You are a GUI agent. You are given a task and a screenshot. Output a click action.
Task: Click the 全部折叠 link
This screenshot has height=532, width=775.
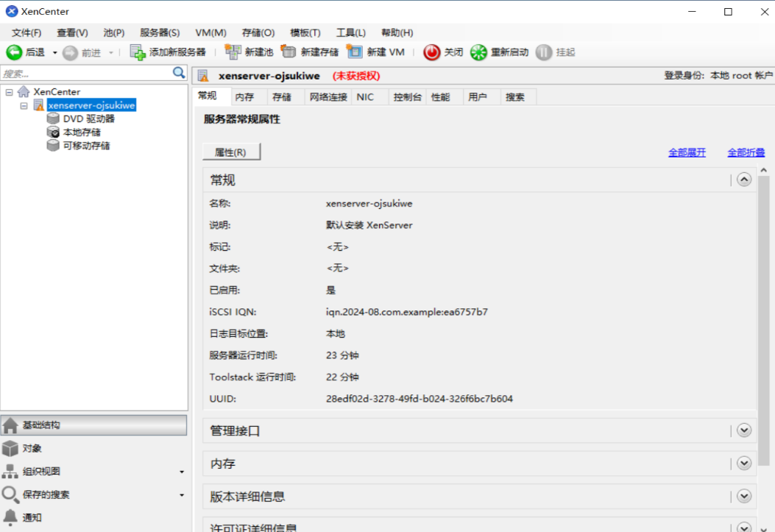746,152
